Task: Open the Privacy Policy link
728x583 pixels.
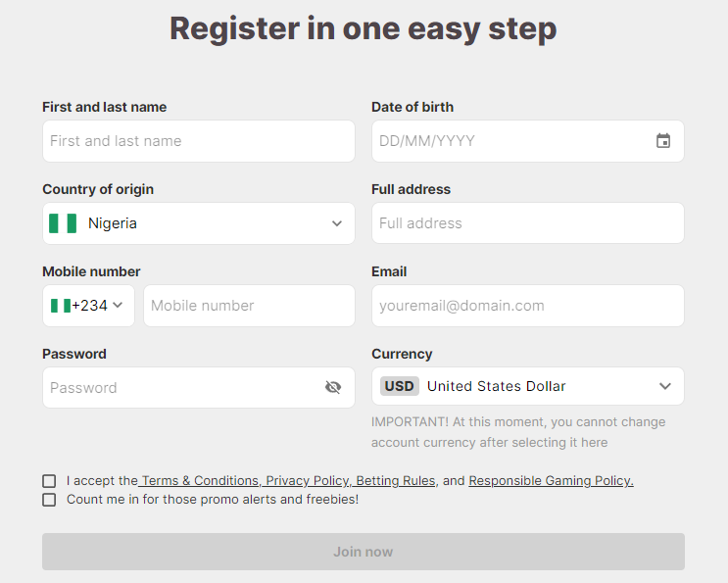Action: pyautogui.click(x=307, y=481)
